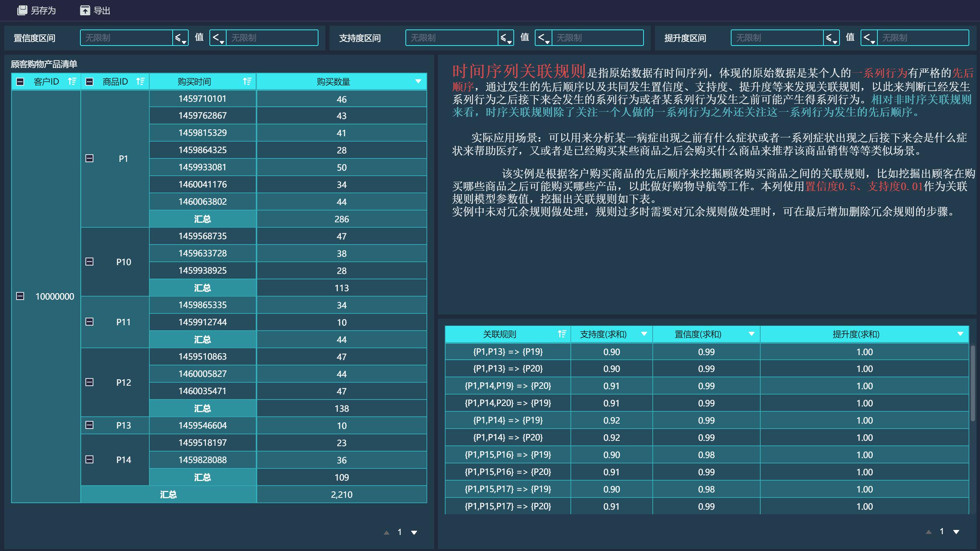Select the rule row {P1,P13} => {P19}
Viewport: 980px width, 551px height.
tap(508, 352)
